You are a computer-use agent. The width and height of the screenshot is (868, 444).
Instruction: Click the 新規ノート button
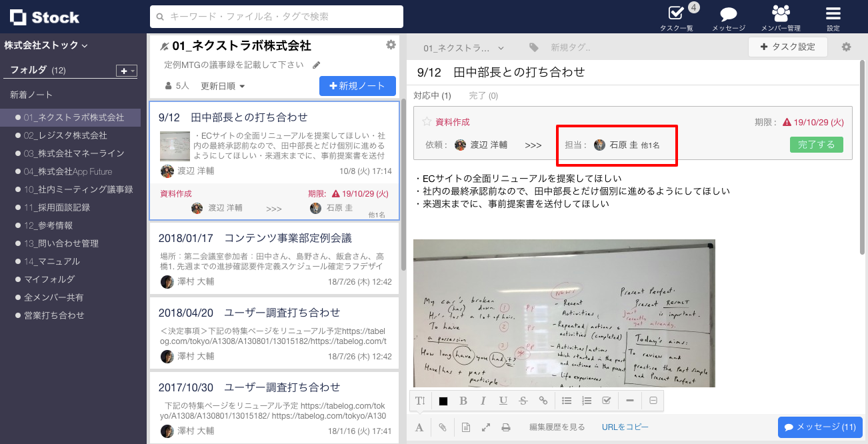(x=357, y=85)
